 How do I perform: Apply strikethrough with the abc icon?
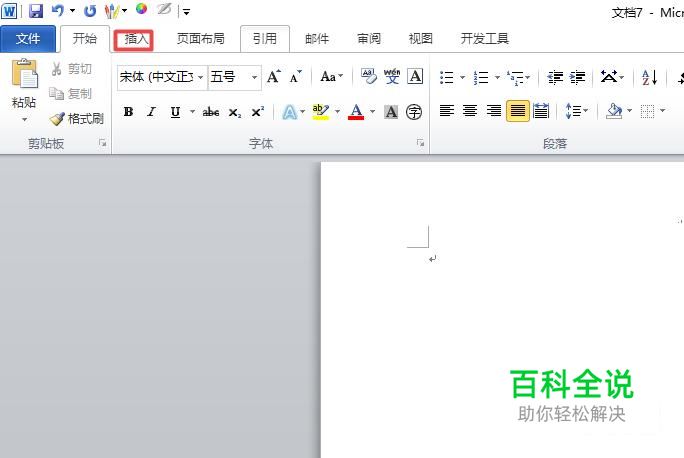(211, 112)
